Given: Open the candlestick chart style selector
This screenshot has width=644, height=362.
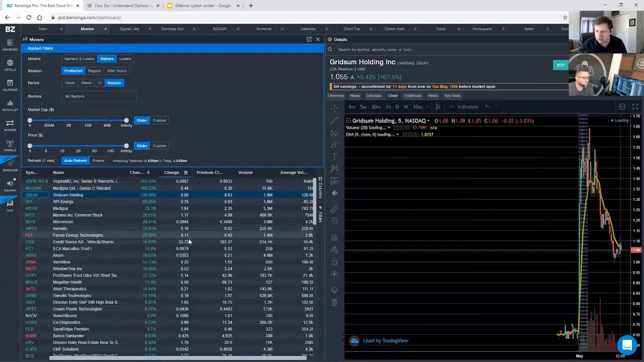Looking at the screenshot, I should coord(438,107).
